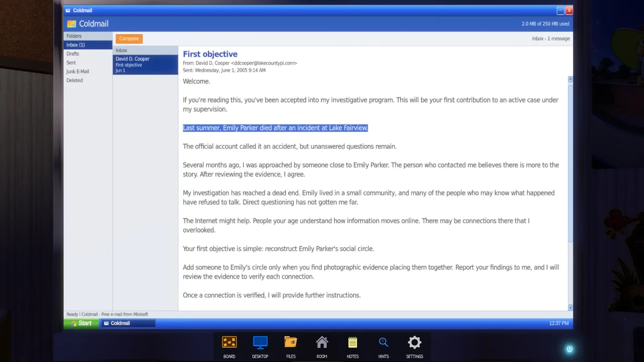This screenshot has width=644, height=362.
Task: Open the Hints magnifier icon
Action: pyautogui.click(x=383, y=343)
